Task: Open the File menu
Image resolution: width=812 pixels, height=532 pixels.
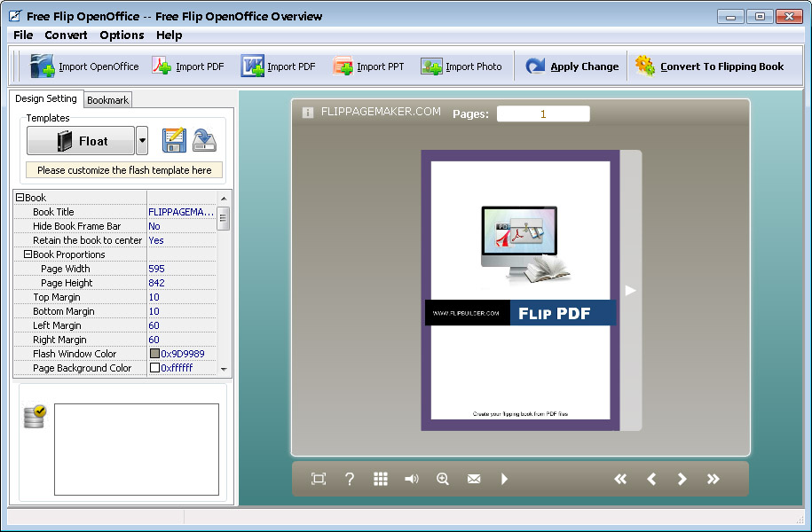Action: point(23,35)
